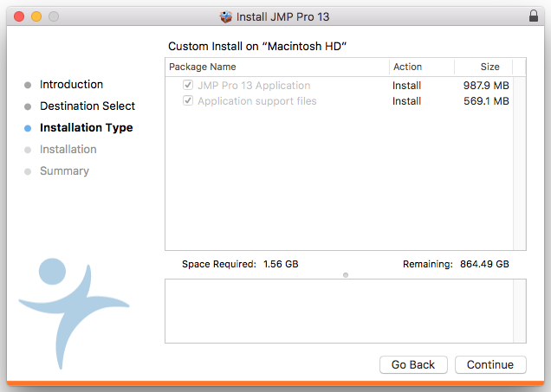The height and width of the screenshot is (392, 551).
Task: Click the dimmed bullet beside Summary
Action: click(x=28, y=171)
